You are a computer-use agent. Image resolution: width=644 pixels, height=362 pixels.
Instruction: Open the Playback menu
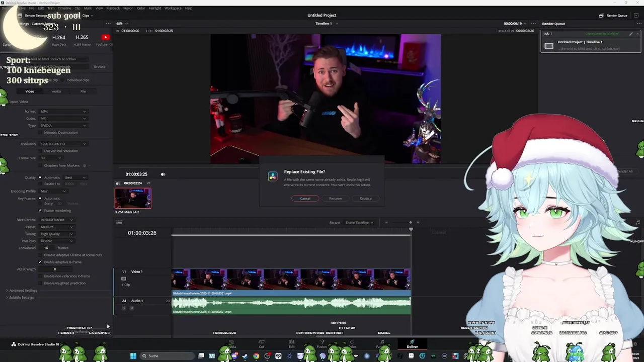tap(113, 9)
